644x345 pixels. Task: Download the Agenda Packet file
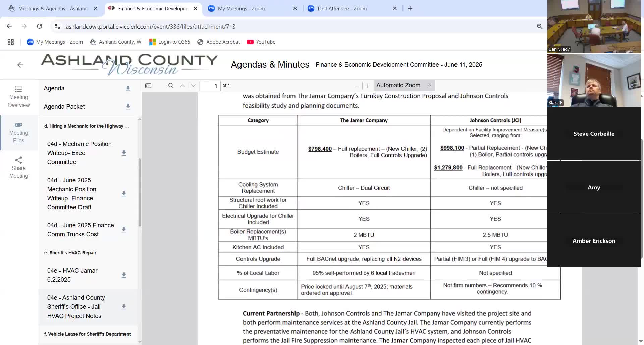point(128,107)
